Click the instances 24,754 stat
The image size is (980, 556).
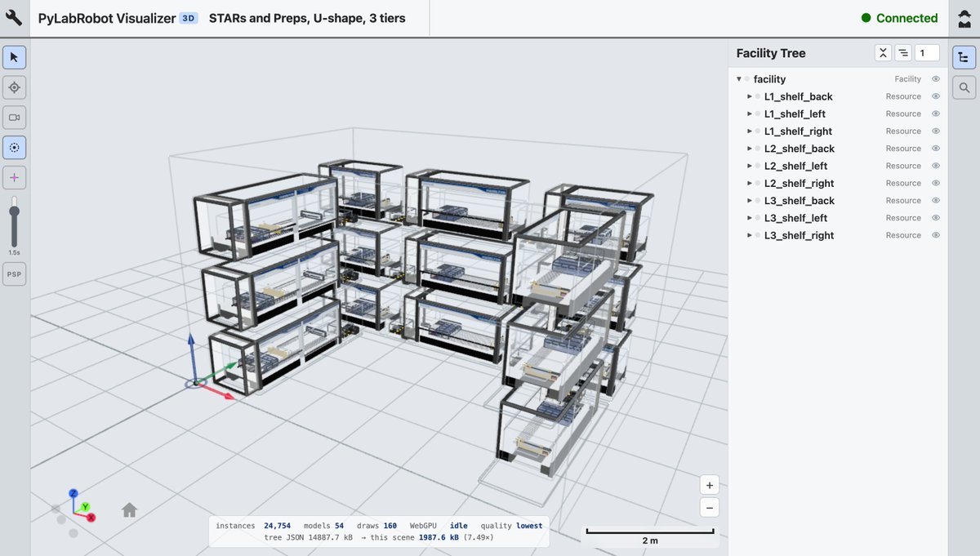click(x=253, y=526)
